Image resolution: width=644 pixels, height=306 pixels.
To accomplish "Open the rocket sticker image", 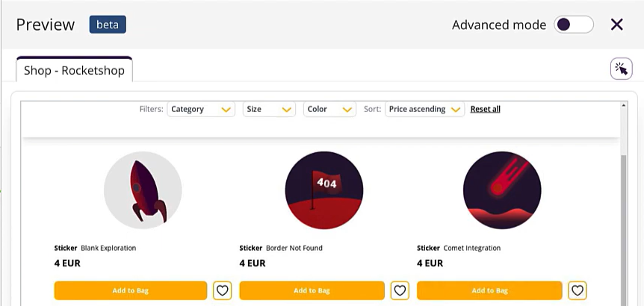I will [x=143, y=190].
